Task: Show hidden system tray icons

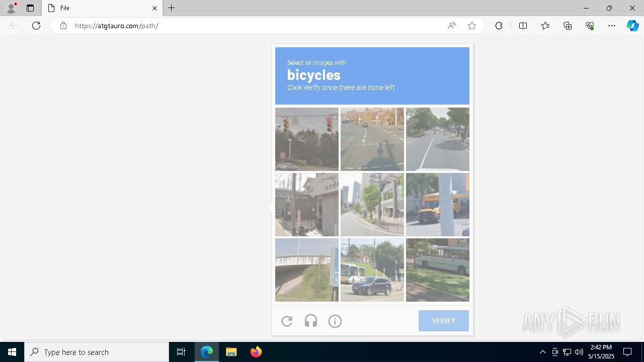Action: pyautogui.click(x=542, y=352)
